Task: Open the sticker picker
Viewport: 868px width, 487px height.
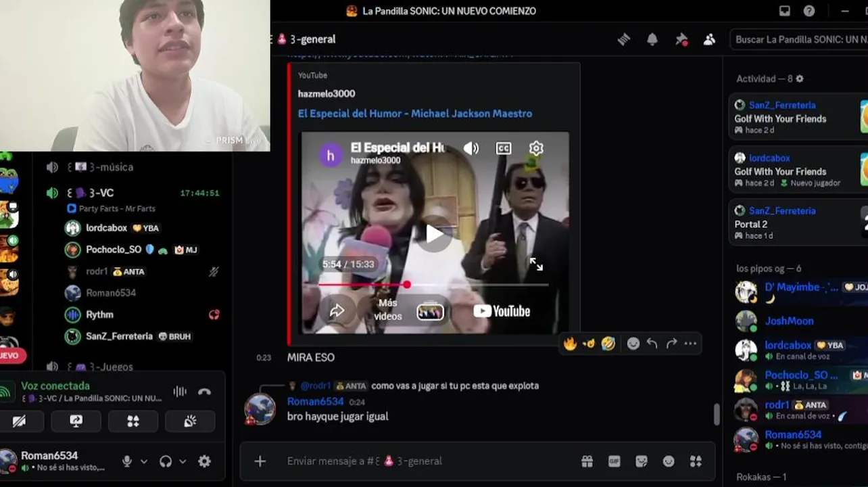Action: tap(642, 461)
